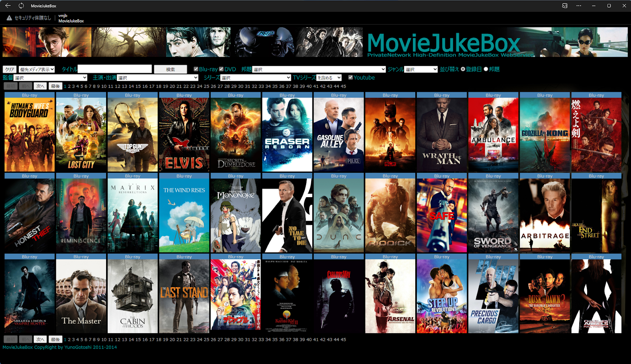Click 次へ button below the poster grid
This screenshot has width=631, height=364.
tap(40, 339)
